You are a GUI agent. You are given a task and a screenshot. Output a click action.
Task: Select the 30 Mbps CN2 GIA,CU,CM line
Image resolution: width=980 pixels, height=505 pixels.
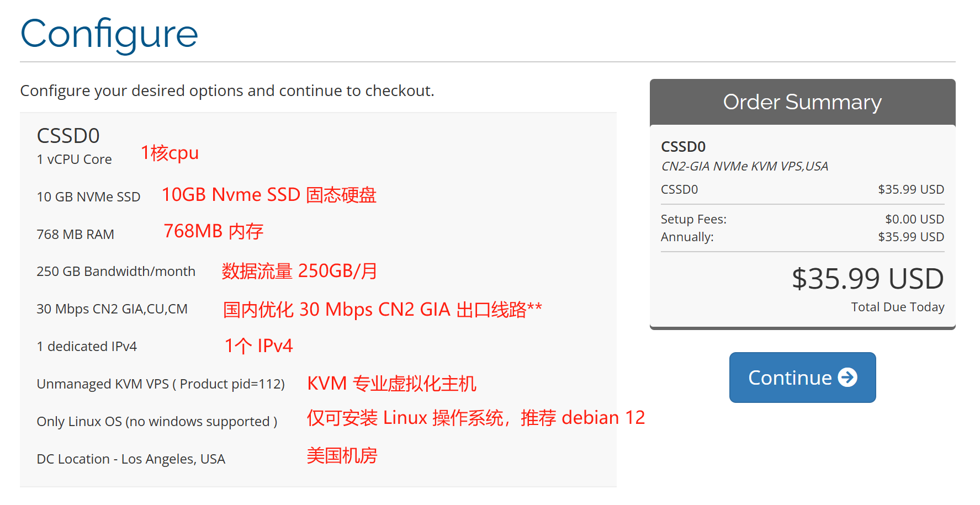(112, 309)
